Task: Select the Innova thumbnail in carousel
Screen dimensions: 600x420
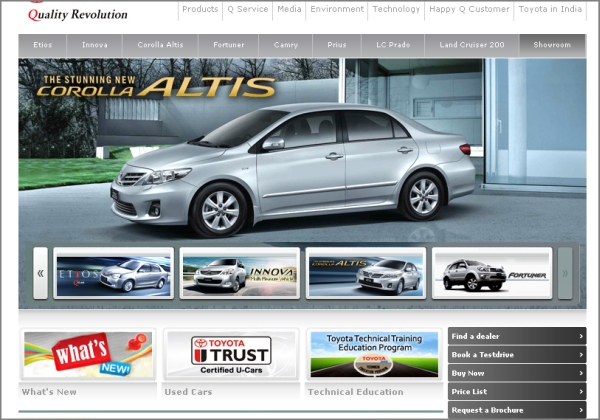Action: (x=239, y=273)
